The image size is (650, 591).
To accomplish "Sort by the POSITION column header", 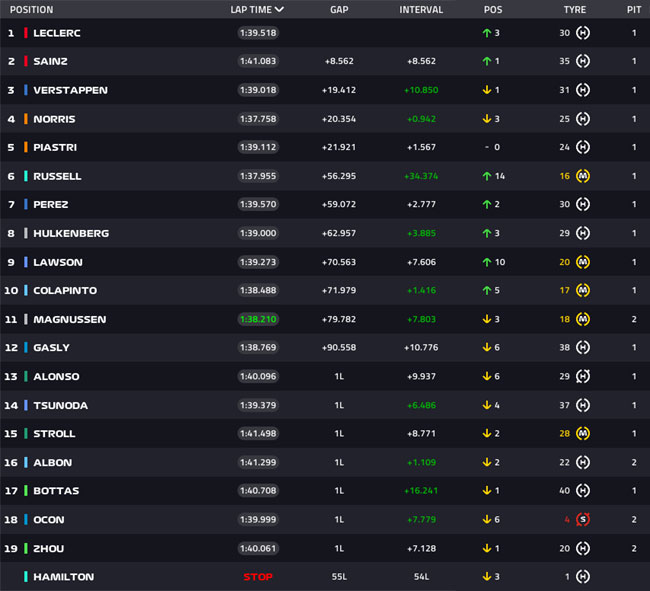I will pos(32,10).
